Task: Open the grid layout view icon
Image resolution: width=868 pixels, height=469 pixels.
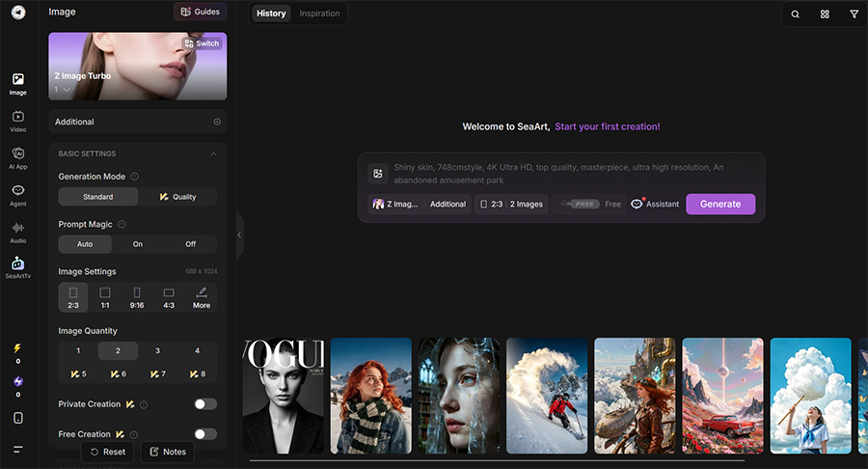Action: 825,14
